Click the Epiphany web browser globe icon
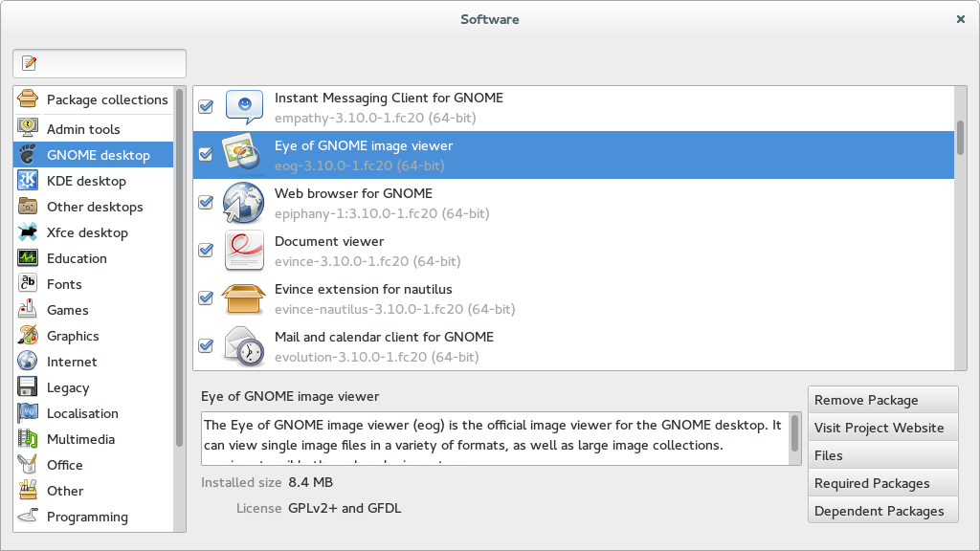 (243, 203)
